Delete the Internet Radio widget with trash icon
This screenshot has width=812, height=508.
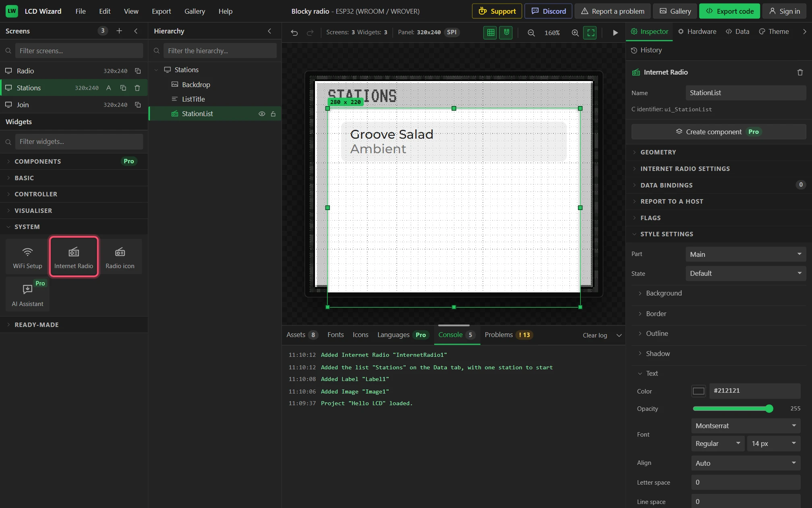click(x=800, y=72)
